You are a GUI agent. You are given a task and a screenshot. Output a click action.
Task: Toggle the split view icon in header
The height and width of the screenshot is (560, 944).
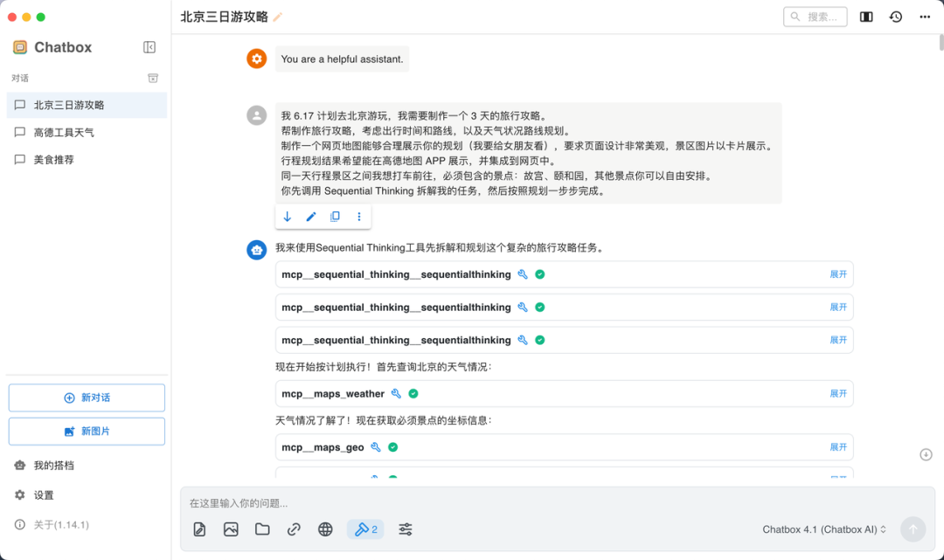point(865,16)
